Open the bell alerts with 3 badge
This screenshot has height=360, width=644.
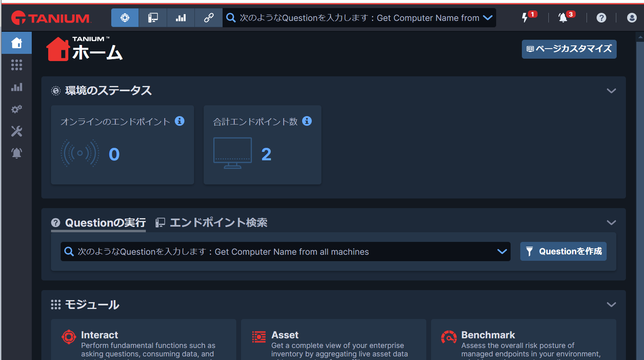pos(563,18)
